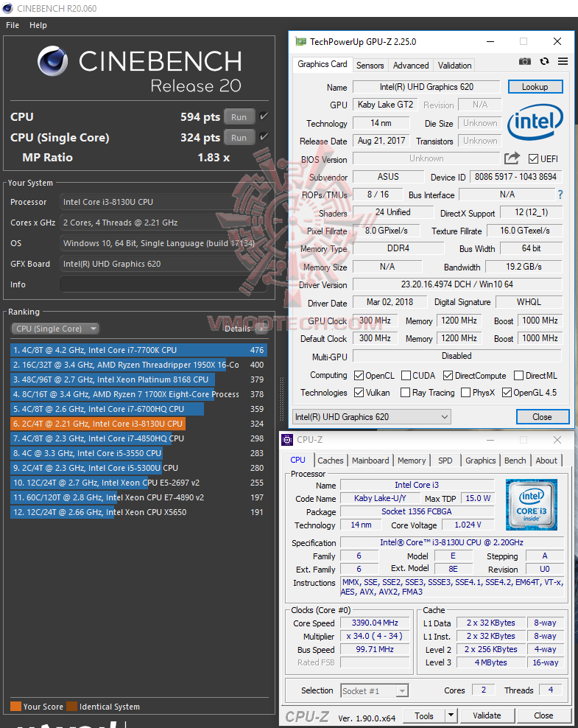Open the Tools dropdown arrow in CPU-Z
Viewport: 578px width, 728px height.
[x=451, y=715]
